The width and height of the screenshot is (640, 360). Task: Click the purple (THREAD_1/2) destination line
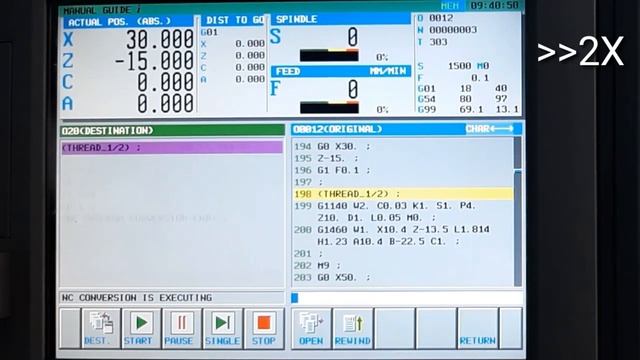(172, 147)
